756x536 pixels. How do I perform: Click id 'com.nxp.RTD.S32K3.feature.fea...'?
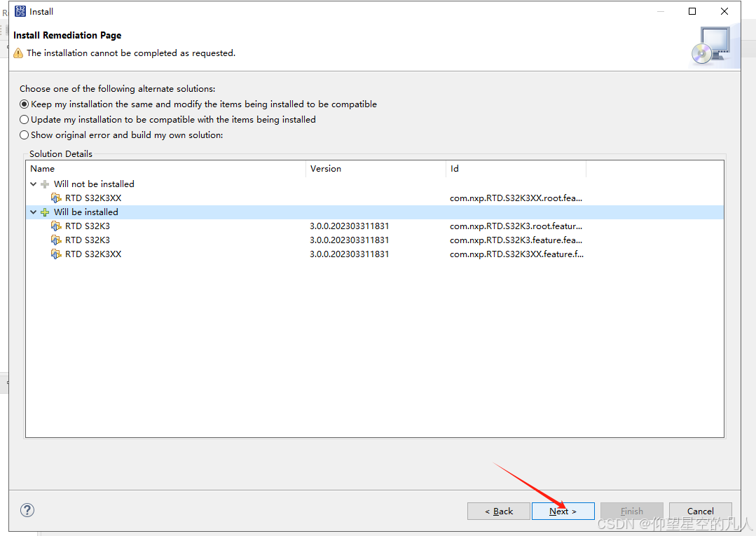pos(516,240)
